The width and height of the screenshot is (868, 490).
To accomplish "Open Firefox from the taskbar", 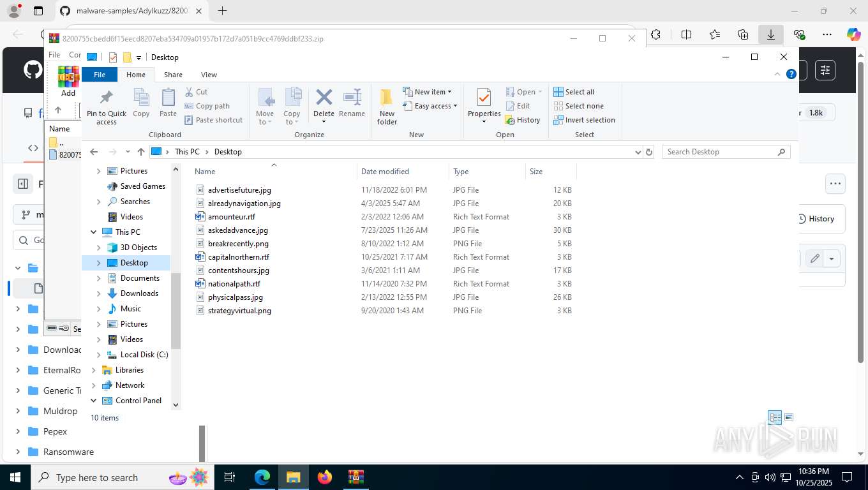I will click(x=325, y=477).
